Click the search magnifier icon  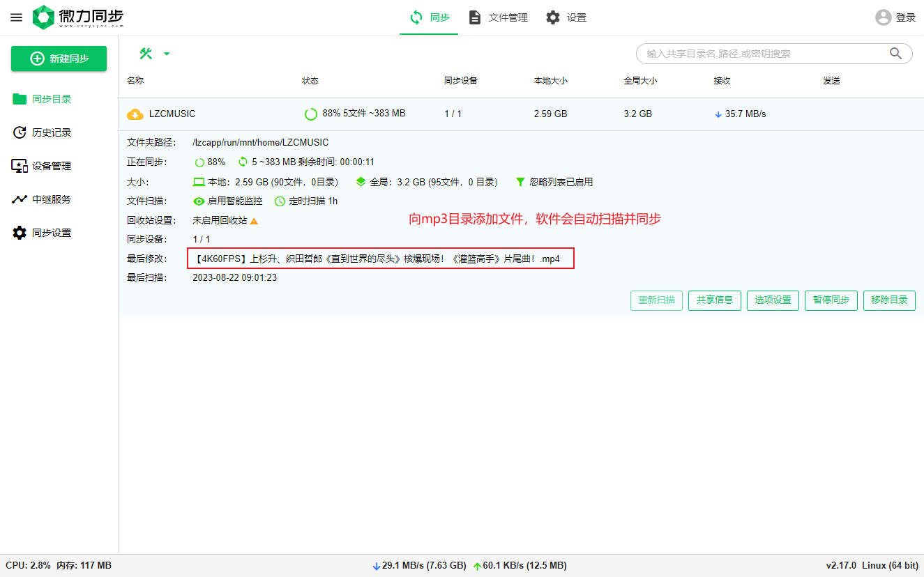[x=895, y=54]
